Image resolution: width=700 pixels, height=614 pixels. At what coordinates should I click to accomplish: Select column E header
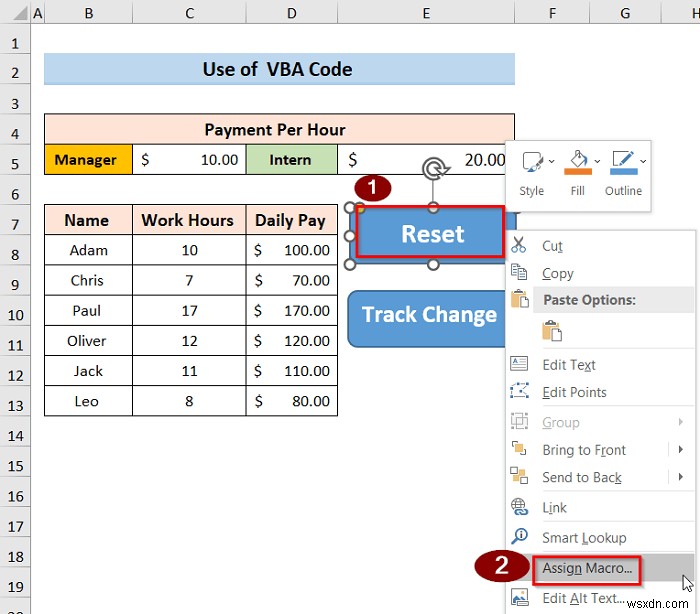[426, 13]
